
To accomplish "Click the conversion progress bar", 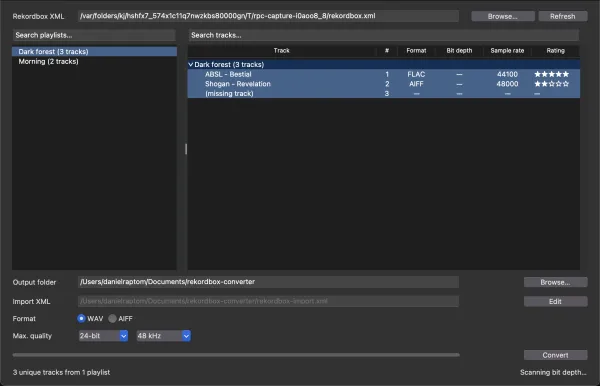I will [236, 355].
